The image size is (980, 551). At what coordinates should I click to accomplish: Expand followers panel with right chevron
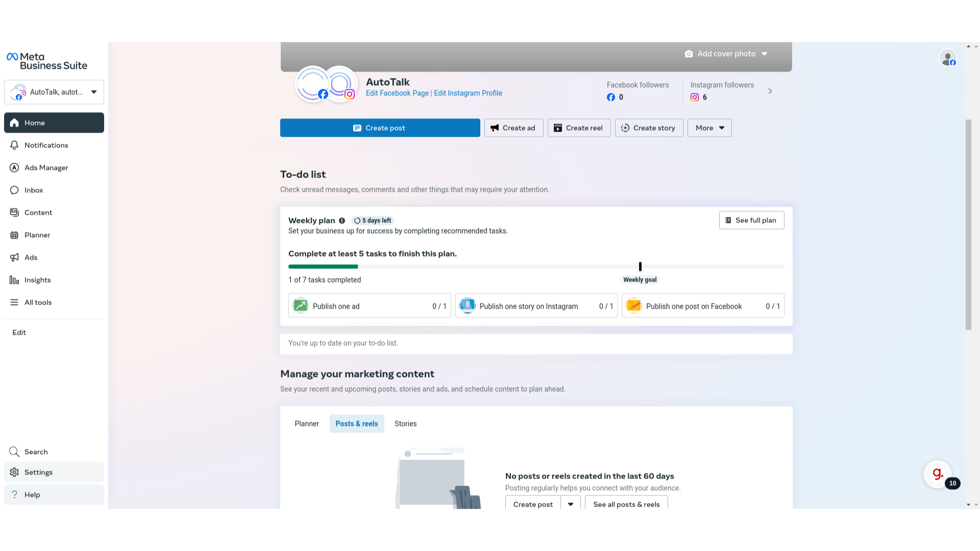tap(770, 91)
